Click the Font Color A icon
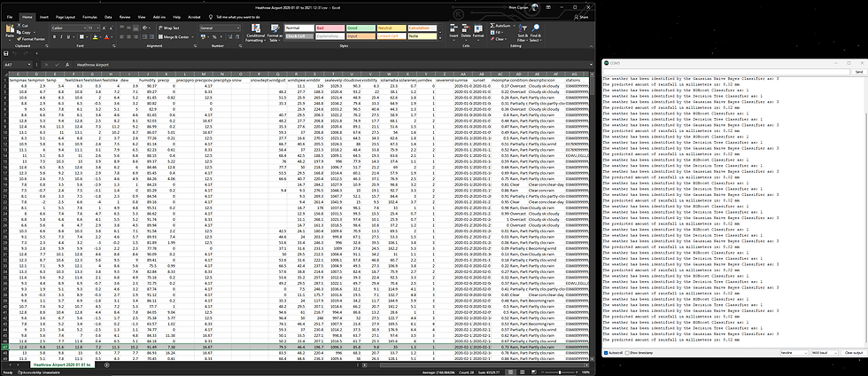 coord(106,36)
